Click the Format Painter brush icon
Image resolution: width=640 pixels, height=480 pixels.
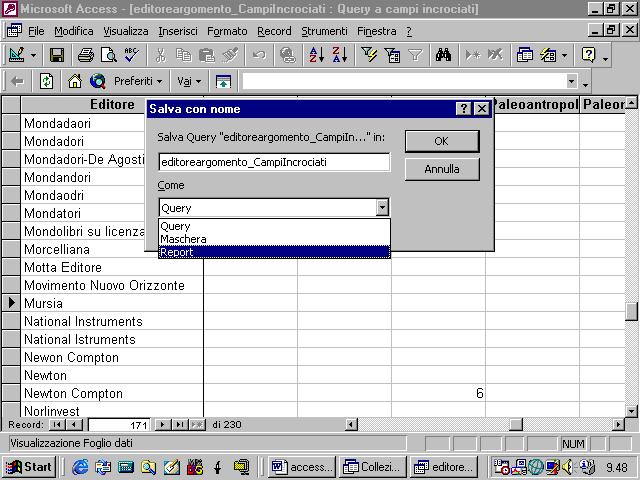(230, 55)
